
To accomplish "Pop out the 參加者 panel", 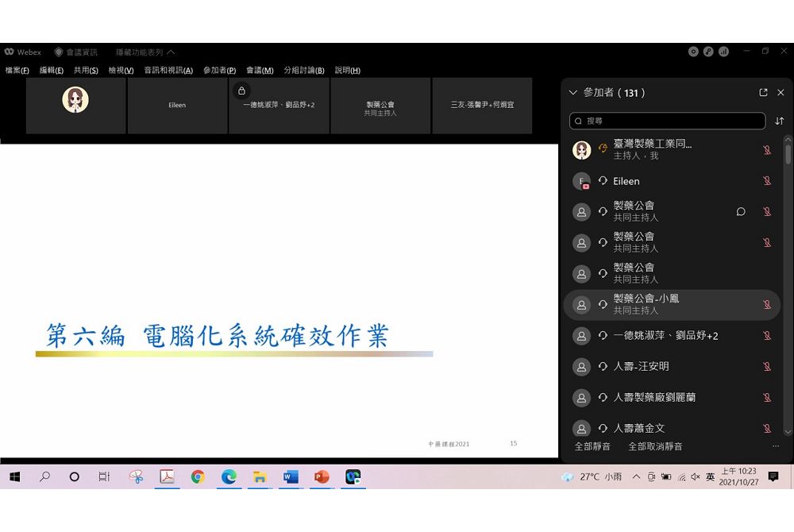I will click(763, 92).
